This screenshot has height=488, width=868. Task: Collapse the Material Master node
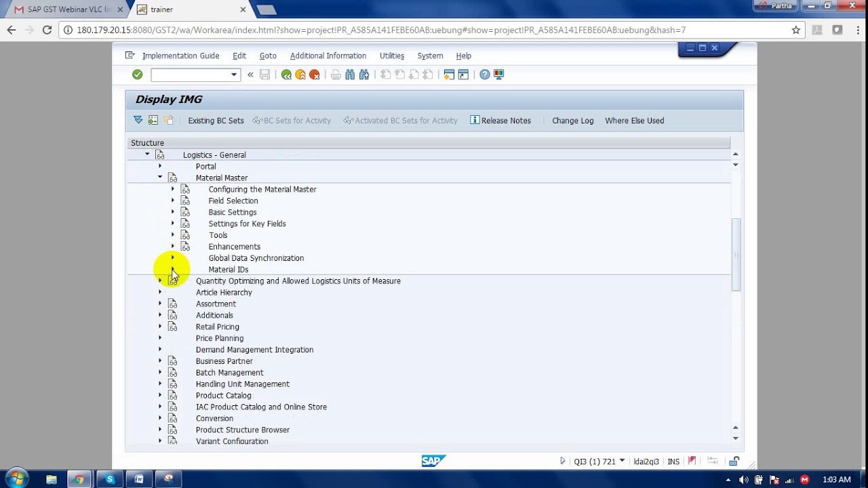tap(160, 178)
